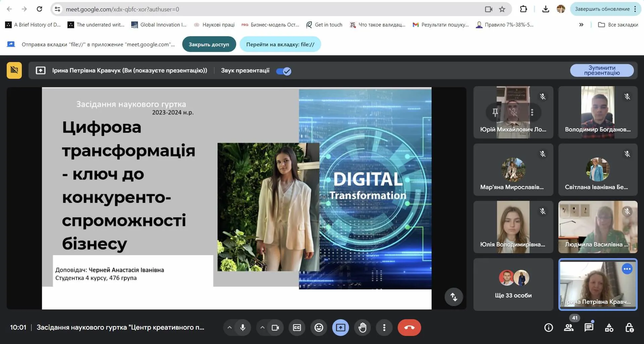
Task: Toggle the presentation audio switch
Action: (x=284, y=71)
